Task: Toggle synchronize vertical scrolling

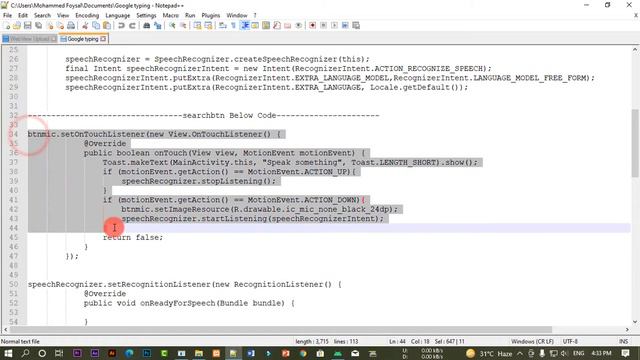Action: pos(198,25)
